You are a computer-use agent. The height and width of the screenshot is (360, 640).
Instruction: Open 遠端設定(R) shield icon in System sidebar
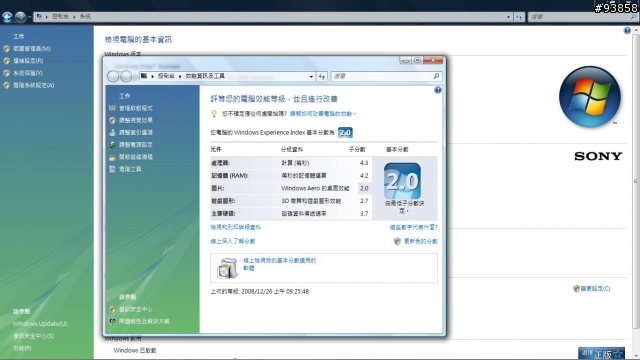point(7,61)
